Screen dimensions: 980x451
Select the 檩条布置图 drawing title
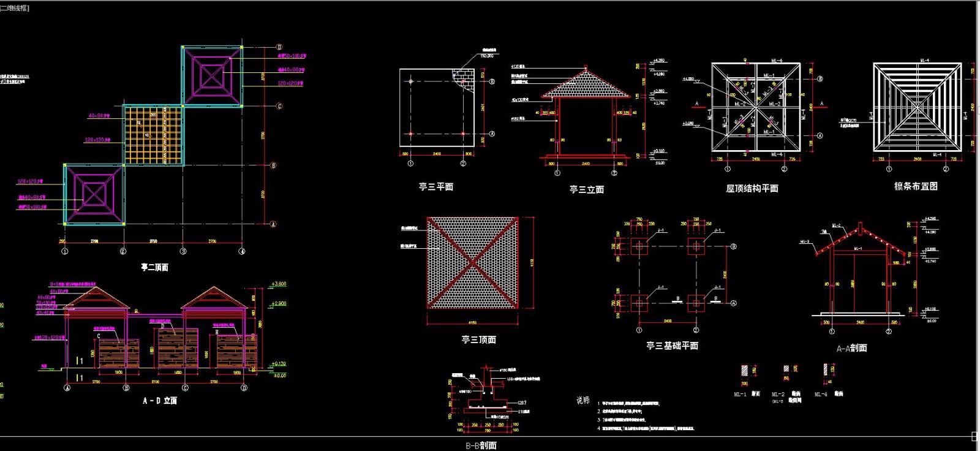tap(916, 186)
